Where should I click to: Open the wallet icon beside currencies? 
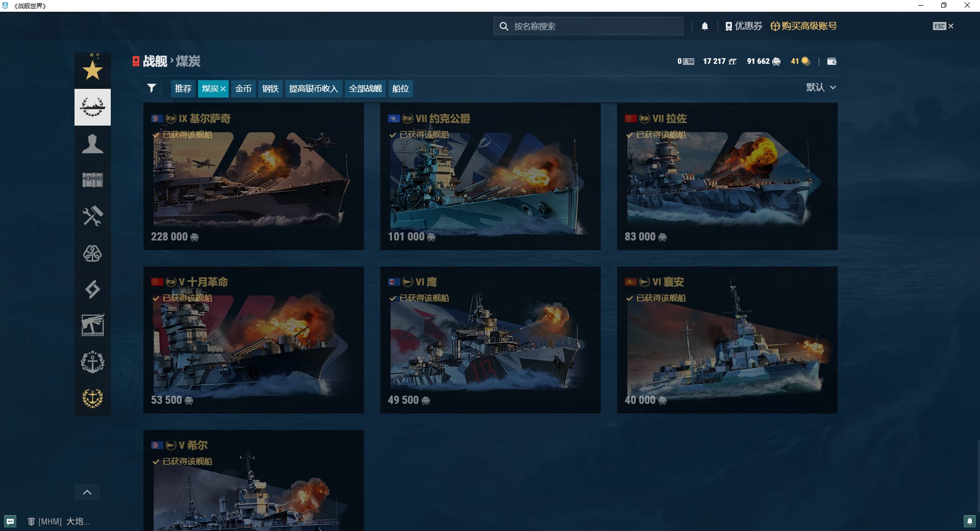(831, 61)
